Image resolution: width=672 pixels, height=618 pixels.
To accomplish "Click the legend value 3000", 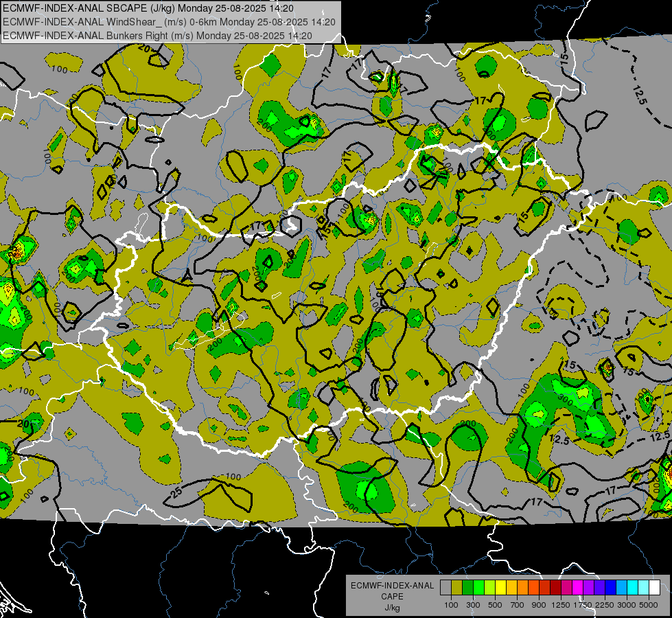I will tap(627, 605).
